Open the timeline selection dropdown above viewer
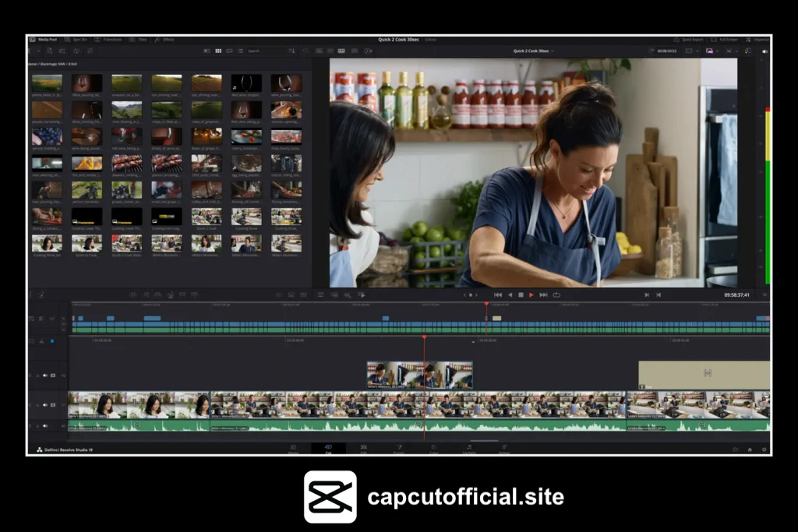Screen dimensions: 798x532 click(553, 50)
